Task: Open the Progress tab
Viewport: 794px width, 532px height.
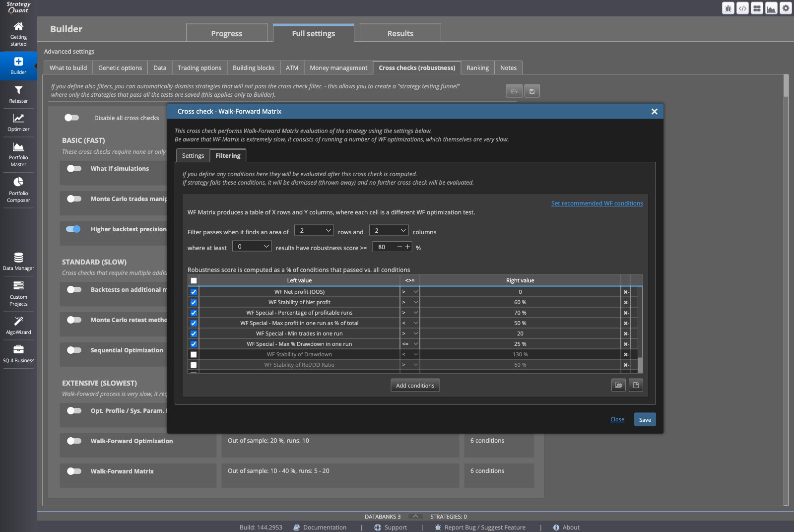Action: coord(227,33)
